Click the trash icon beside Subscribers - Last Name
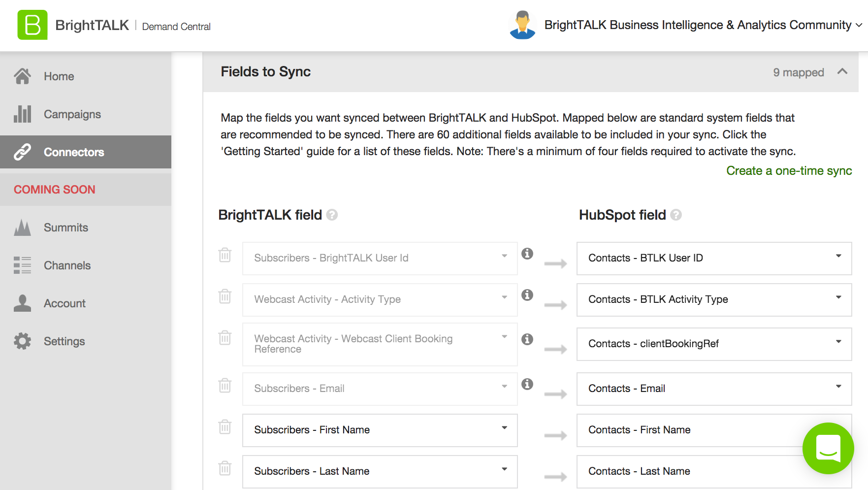Viewport: 868px width, 490px height. coord(225,468)
